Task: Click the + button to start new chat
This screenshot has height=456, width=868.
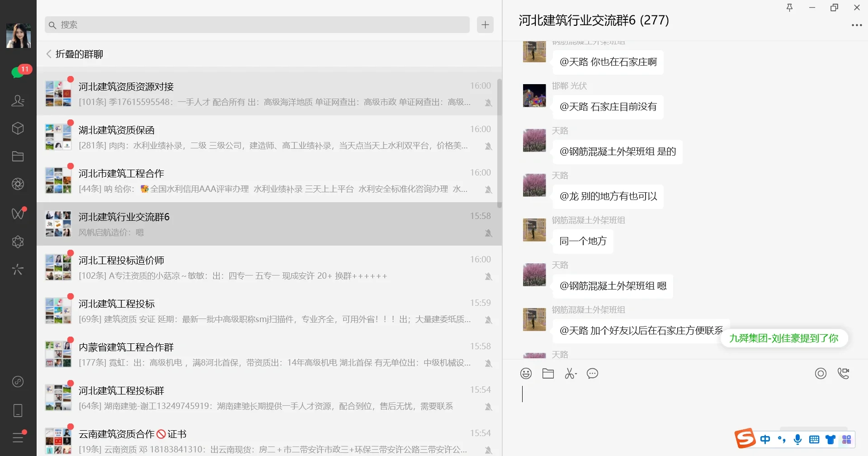Action: [485, 24]
